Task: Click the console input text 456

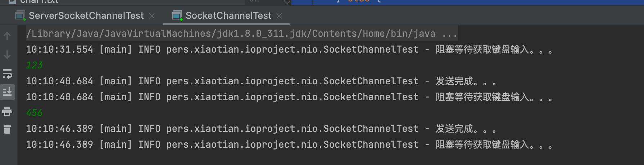Action: (x=34, y=113)
